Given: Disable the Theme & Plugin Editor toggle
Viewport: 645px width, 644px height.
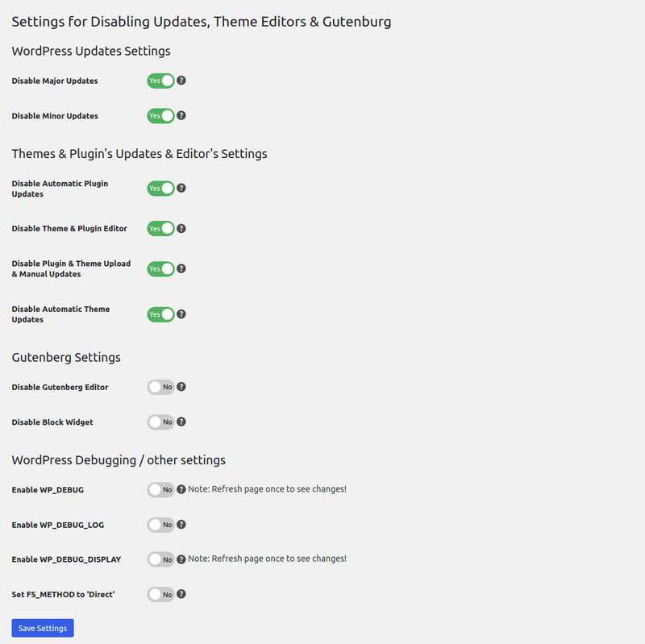Looking at the screenshot, I should [x=161, y=228].
